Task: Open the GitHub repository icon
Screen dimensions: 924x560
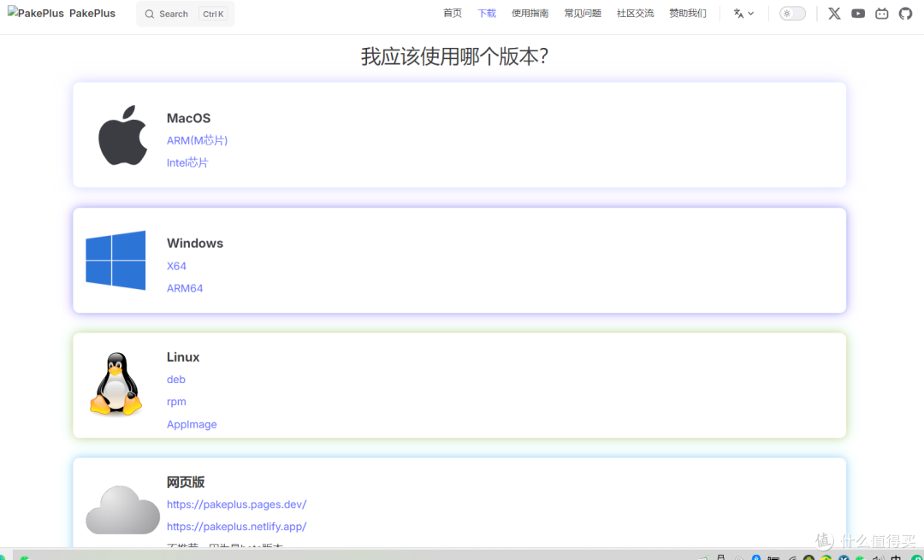Action: pyautogui.click(x=905, y=14)
